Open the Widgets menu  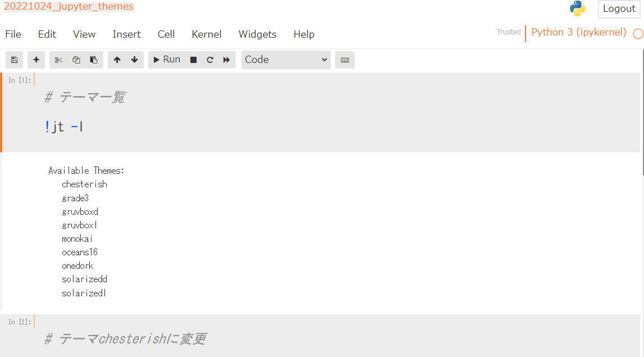click(257, 34)
